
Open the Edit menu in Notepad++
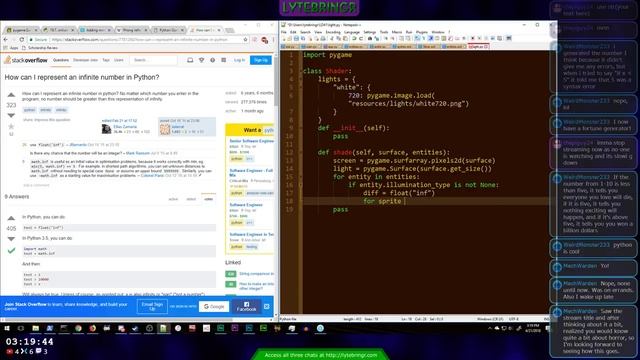click(293, 32)
